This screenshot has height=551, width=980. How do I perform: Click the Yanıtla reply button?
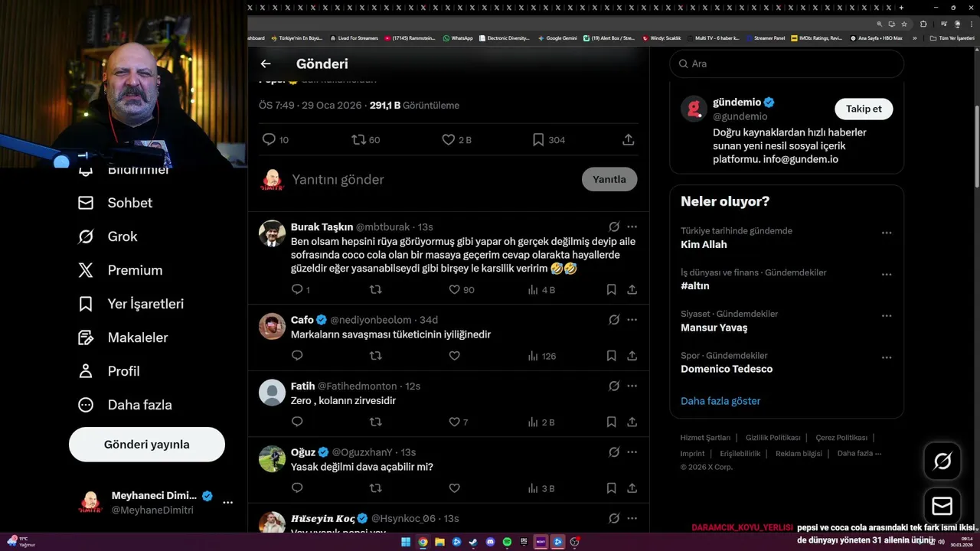pos(609,179)
